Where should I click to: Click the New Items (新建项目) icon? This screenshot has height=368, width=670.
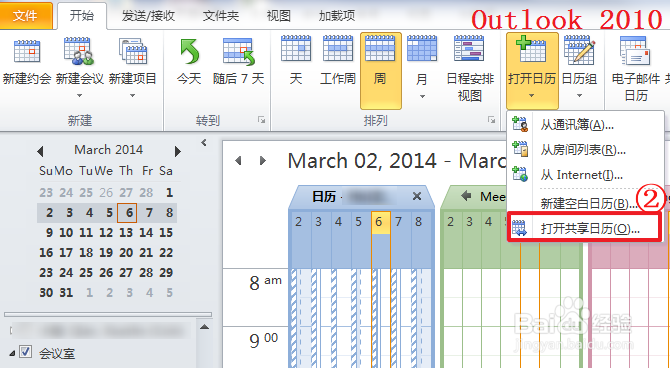coord(132,51)
